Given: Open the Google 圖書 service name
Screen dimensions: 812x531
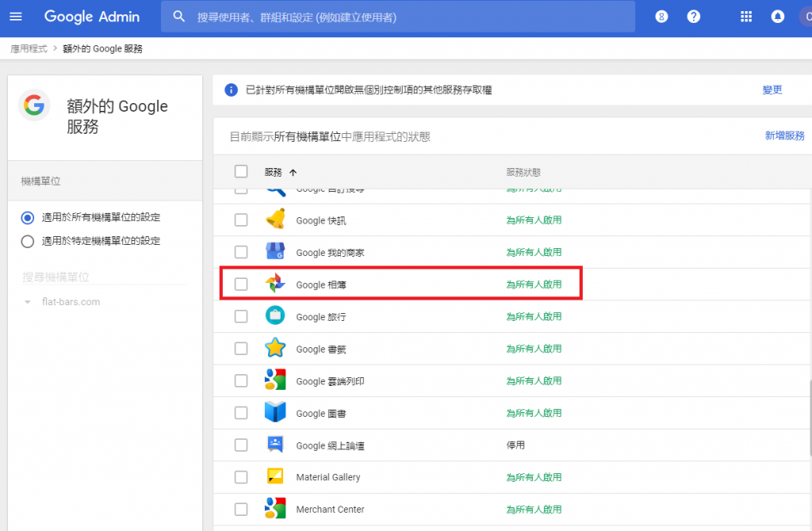Looking at the screenshot, I should pyautogui.click(x=321, y=413).
